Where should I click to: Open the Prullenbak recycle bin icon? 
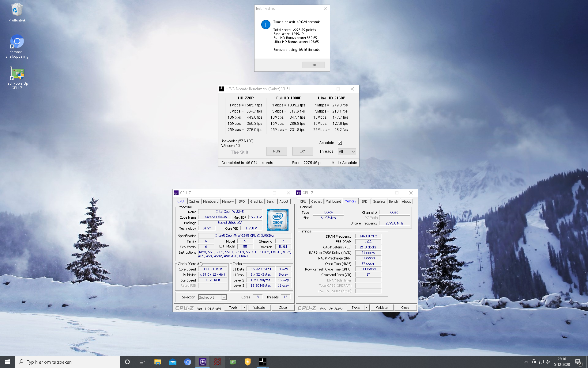pyautogui.click(x=17, y=12)
